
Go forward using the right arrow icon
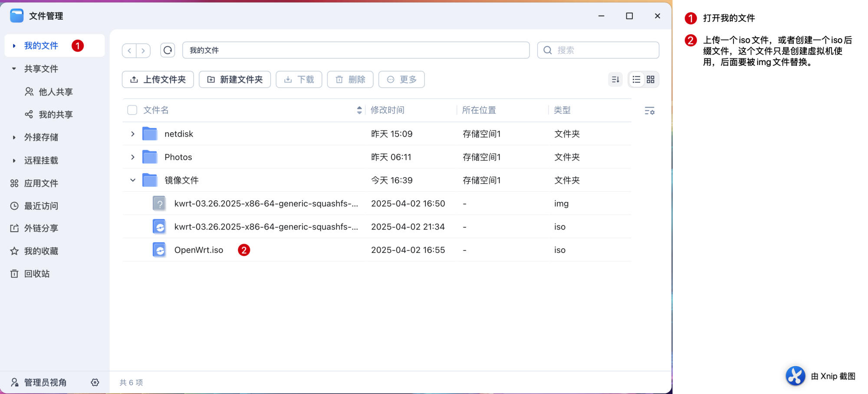(x=143, y=50)
